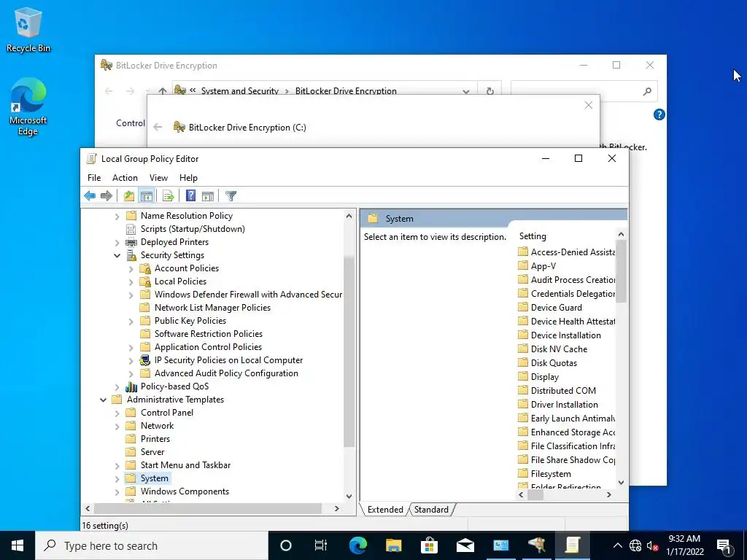Image resolution: width=747 pixels, height=560 pixels.
Task: Click Up arrow in BitLocker navigation bar
Action: click(163, 91)
